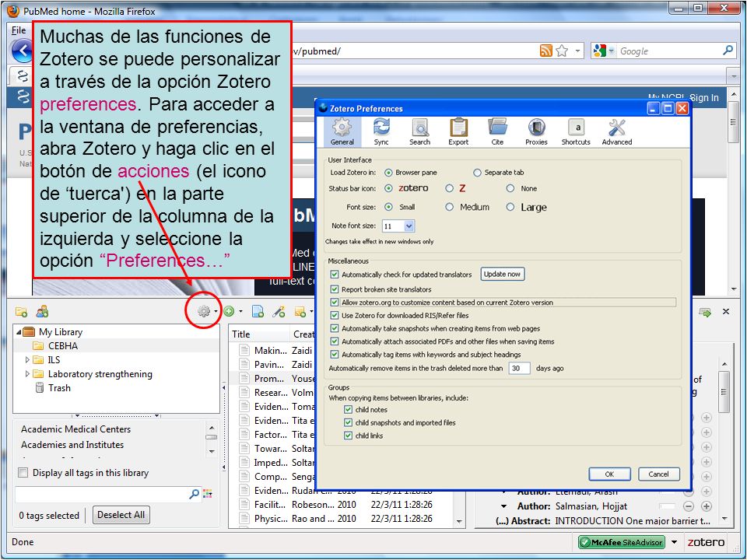This screenshot has width=747, height=560.
Task: Click the Deselect All button
Action: click(121, 515)
